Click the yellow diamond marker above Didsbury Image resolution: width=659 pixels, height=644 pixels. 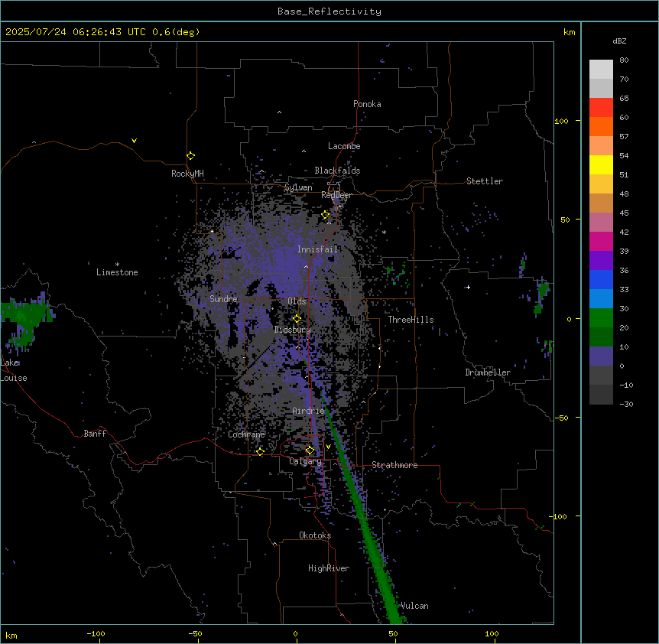pyautogui.click(x=297, y=319)
